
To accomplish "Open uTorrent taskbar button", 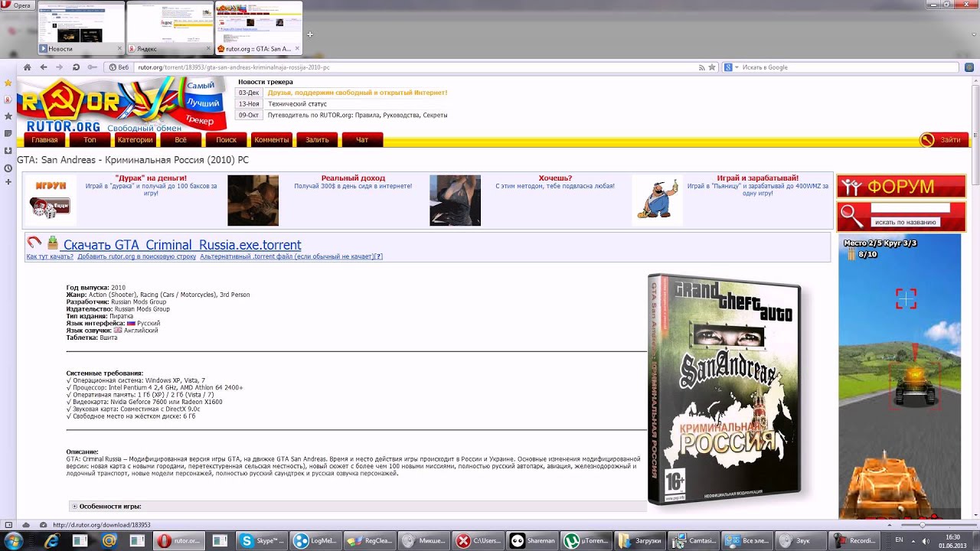I will pos(586,541).
